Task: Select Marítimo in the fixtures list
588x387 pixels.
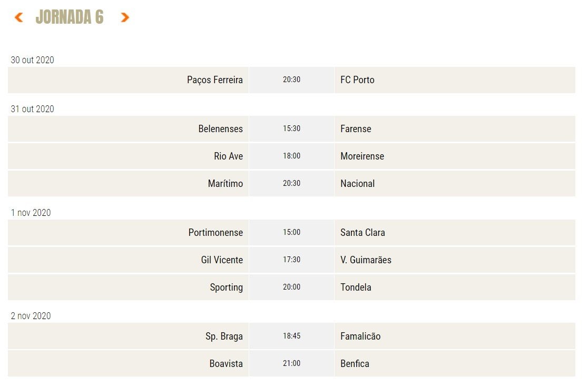Action: [225, 184]
